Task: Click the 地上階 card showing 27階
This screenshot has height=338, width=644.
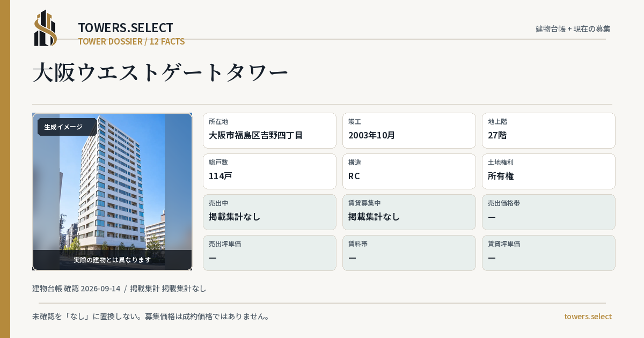Action: coord(548,130)
